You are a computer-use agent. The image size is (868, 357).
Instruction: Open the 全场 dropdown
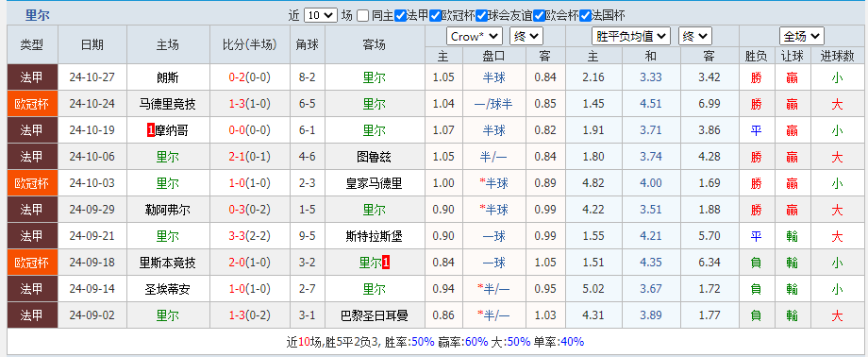point(802,37)
